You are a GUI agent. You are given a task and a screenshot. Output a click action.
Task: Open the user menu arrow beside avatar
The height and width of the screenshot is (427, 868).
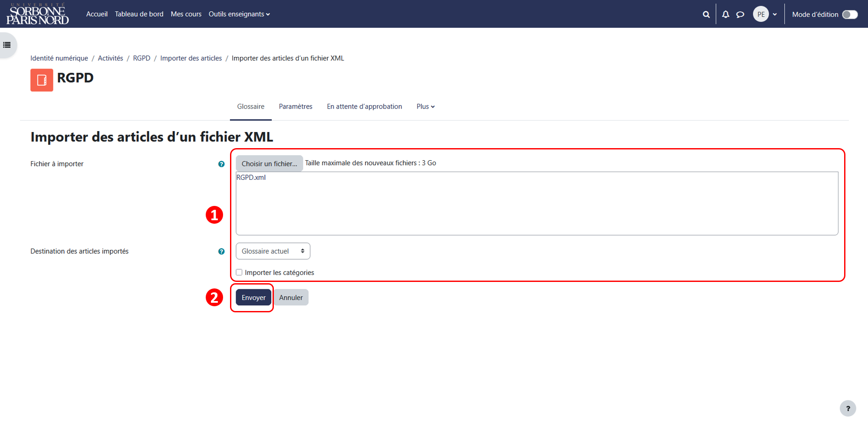click(775, 14)
